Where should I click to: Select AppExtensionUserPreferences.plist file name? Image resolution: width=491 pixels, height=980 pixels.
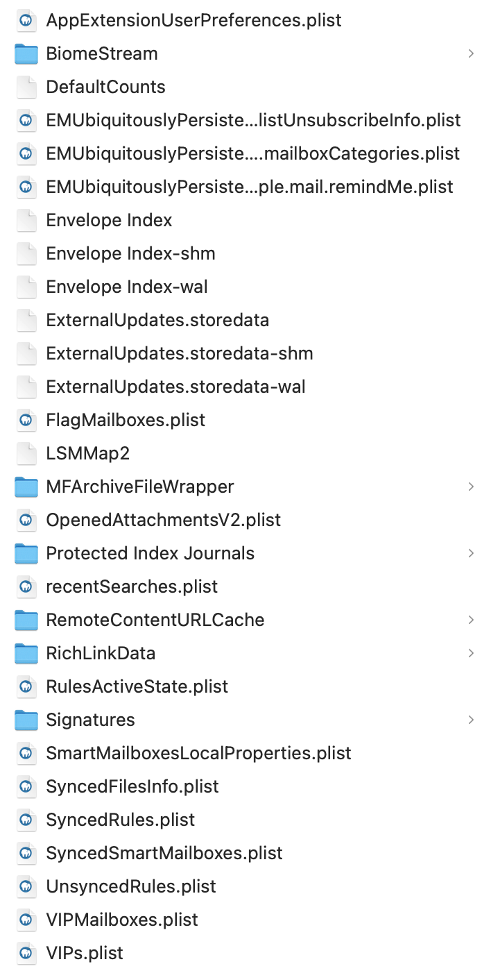tap(193, 20)
